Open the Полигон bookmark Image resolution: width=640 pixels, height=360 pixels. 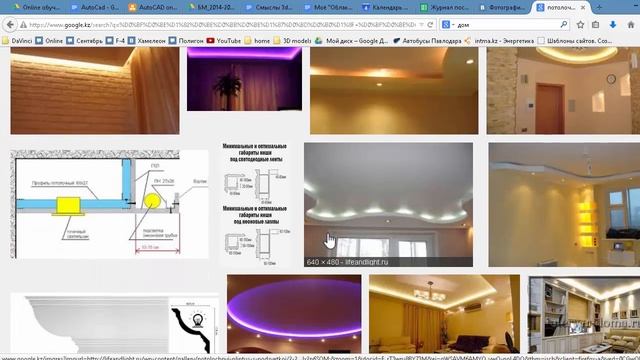(186, 40)
